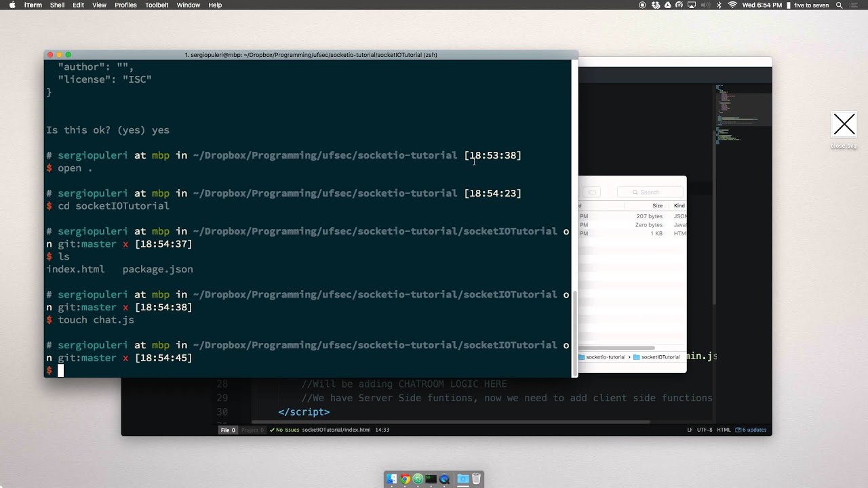Open iTerm terminal from the Dock
This screenshot has height=488, width=868.
[x=431, y=479]
